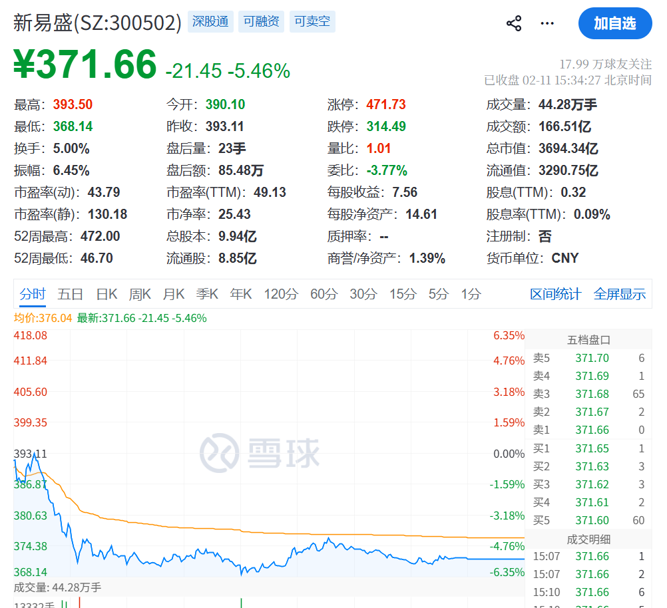Select the 月K chart tab
Screen dimensions: 667x608
click(x=174, y=294)
